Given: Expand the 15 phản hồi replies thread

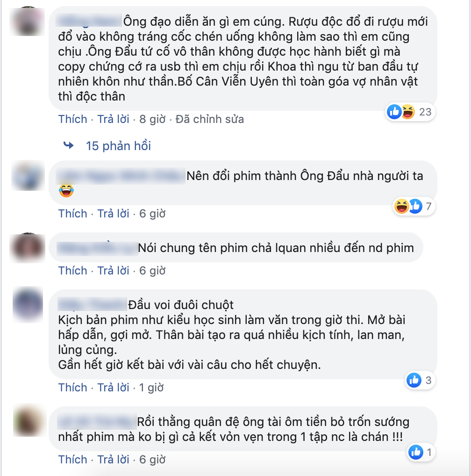Looking at the screenshot, I should [118, 146].
